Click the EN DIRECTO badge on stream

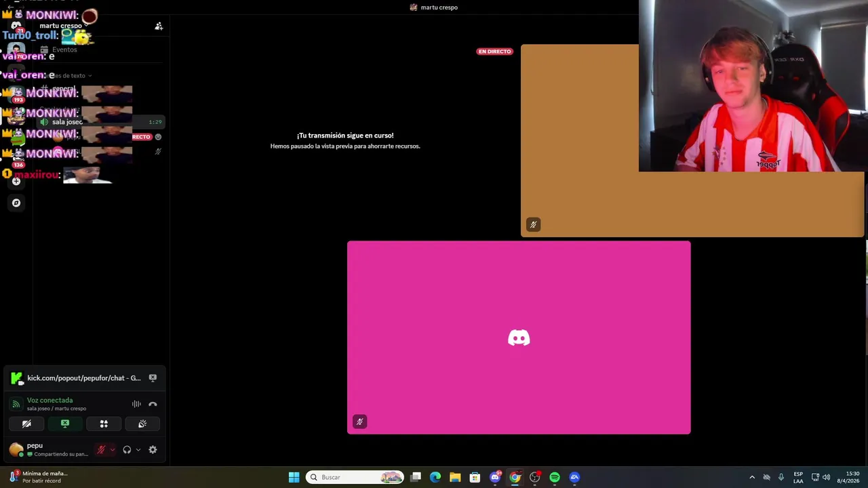(494, 52)
